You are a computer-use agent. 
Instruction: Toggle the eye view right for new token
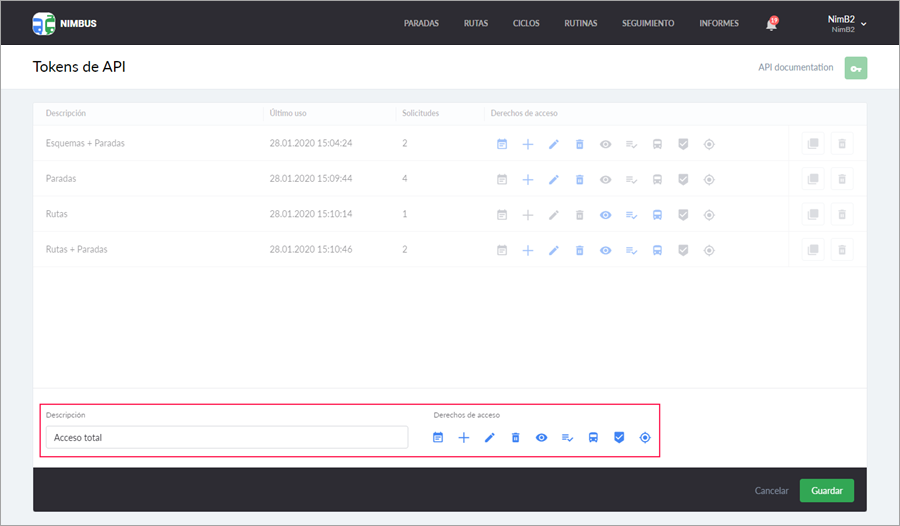(x=541, y=438)
